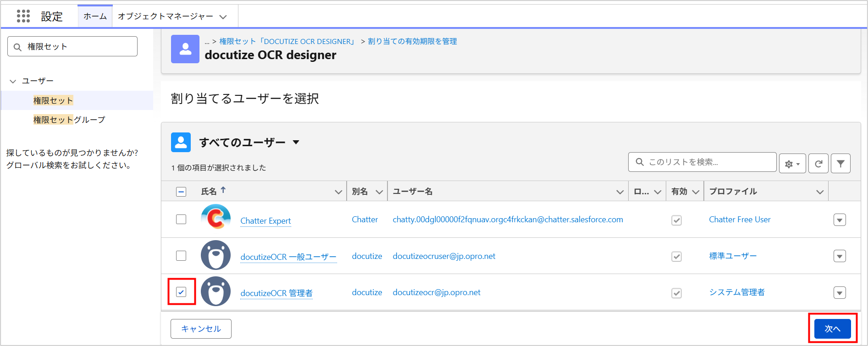Open ユーザー名 column dropdown chevron
Screen dimensions: 868x346
pyautogui.click(x=620, y=192)
